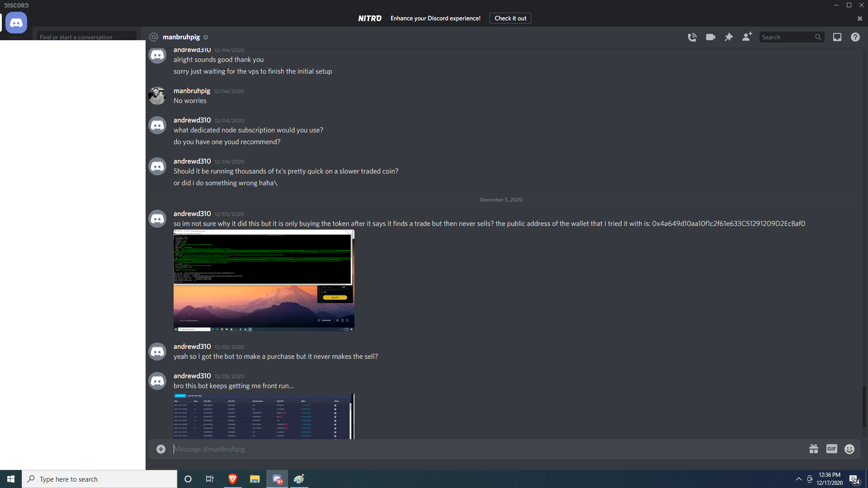Show hidden system tray icons
The image size is (868, 488).
798,479
